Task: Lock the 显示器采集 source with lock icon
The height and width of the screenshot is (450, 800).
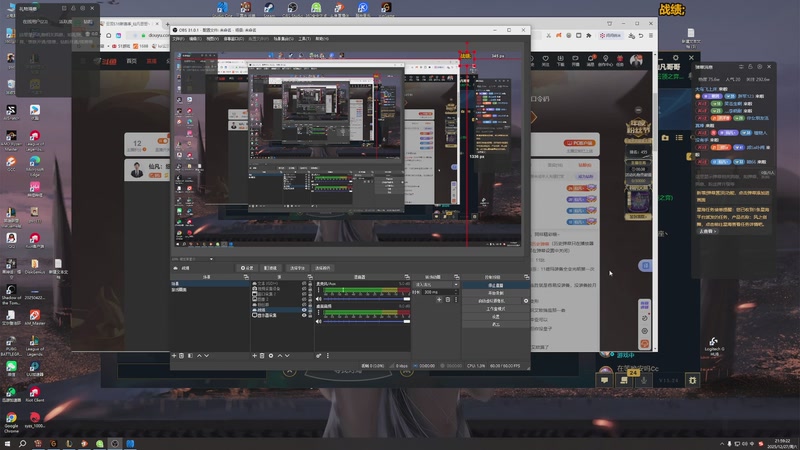Action: pos(310,315)
